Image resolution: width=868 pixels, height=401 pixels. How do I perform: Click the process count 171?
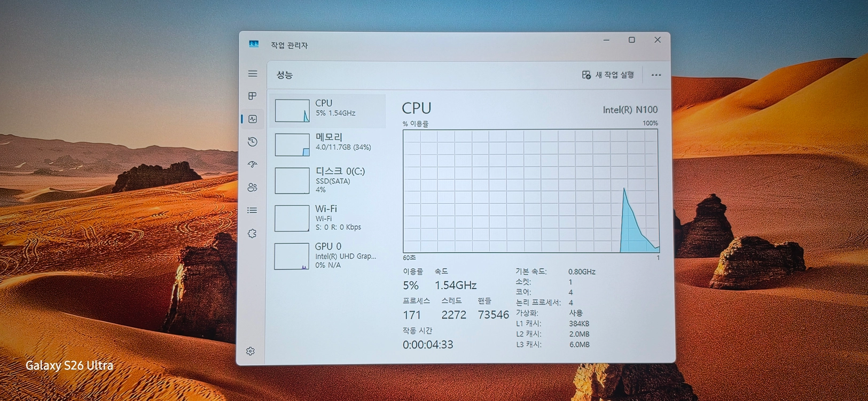412,315
